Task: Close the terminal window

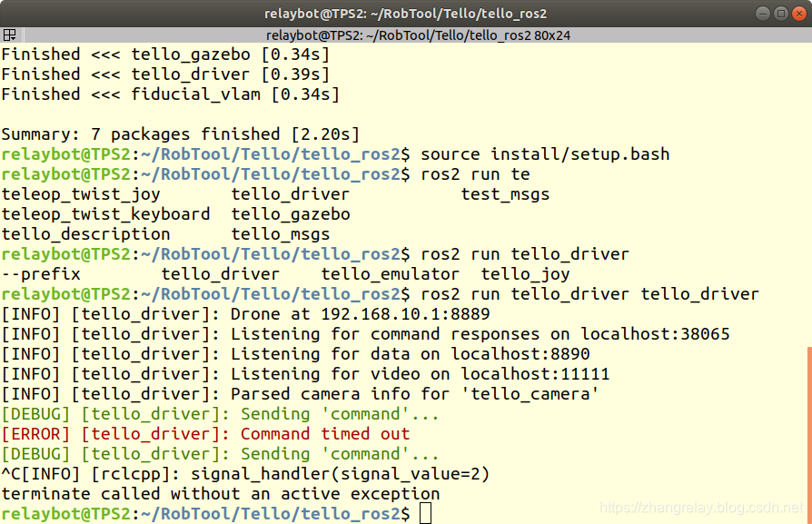Action: coord(799,14)
